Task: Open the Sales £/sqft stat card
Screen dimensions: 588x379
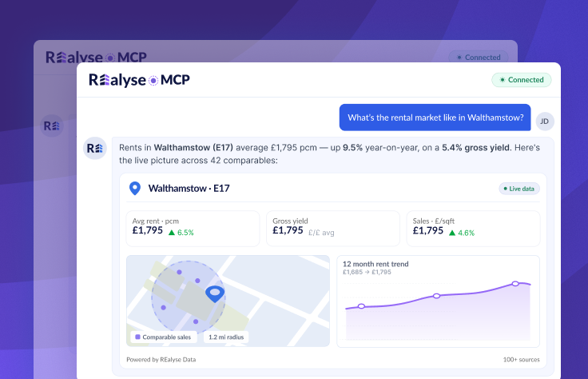Action: tap(473, 229)
